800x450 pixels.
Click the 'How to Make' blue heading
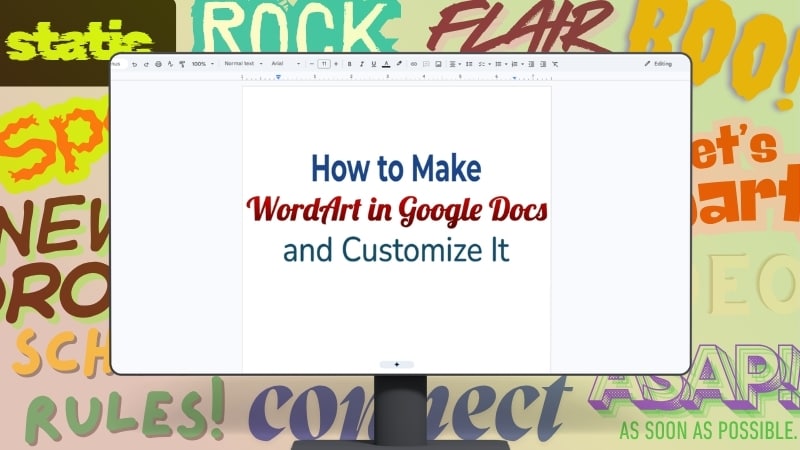click(396, 169)
